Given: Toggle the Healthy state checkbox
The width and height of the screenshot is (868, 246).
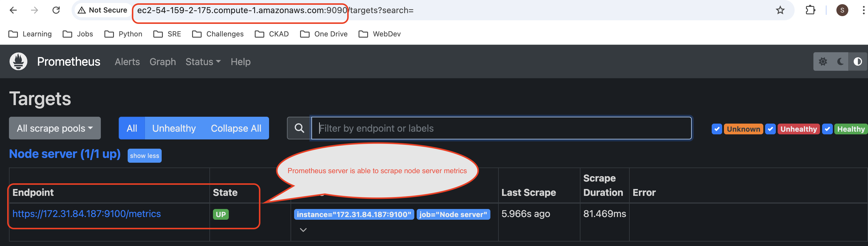Looking at the screenshot, I should click(x=827, y=129).
